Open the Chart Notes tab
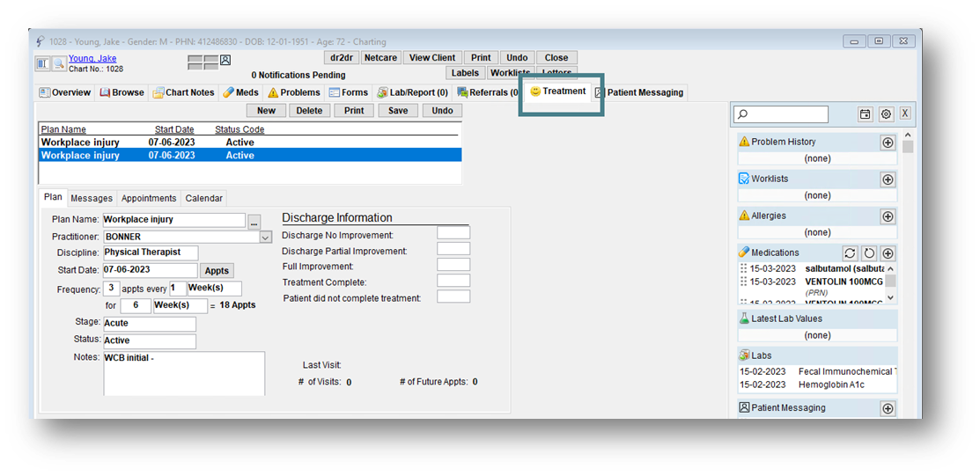 click(x=184, y=92)
